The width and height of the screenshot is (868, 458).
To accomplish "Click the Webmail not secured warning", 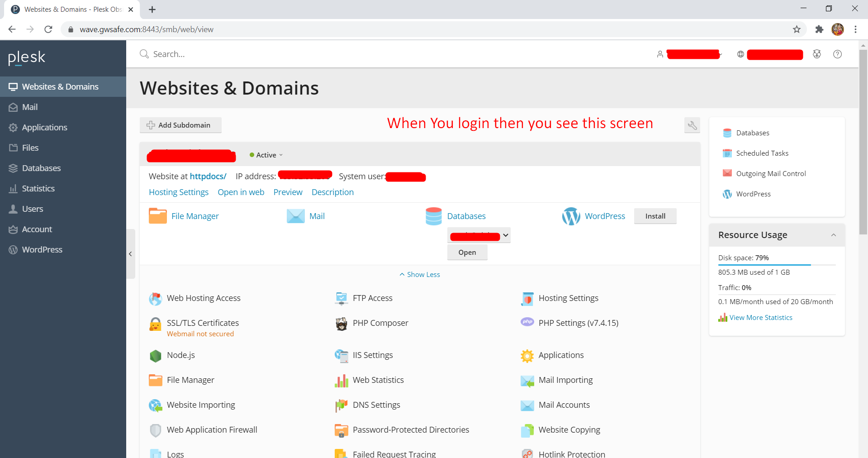I will pyautogui.click(x=200, y=334).
